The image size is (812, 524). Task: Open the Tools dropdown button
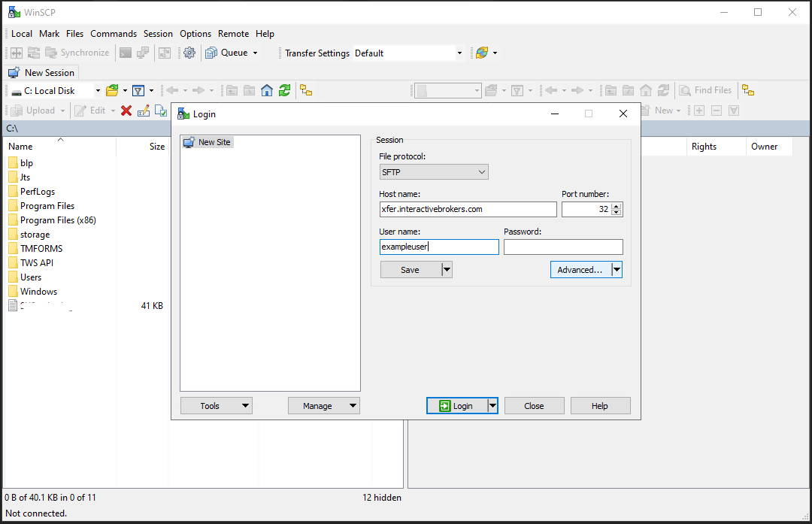(x=217, y=406)
